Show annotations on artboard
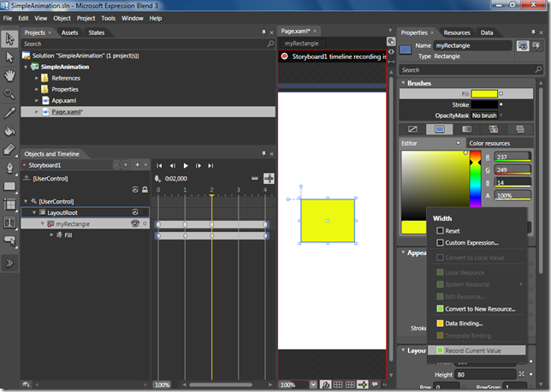Screen dimensions: 551x392 375,384
